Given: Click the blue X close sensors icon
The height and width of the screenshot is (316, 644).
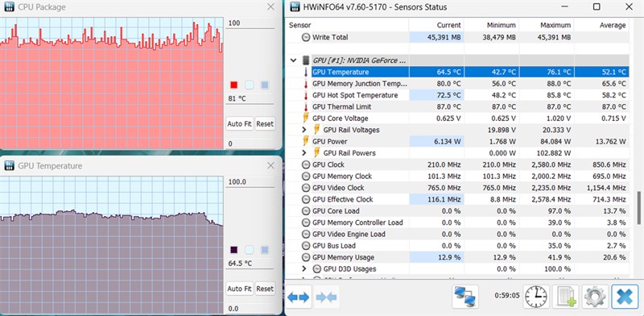Looking at the screenshot, I should [625, 297].
